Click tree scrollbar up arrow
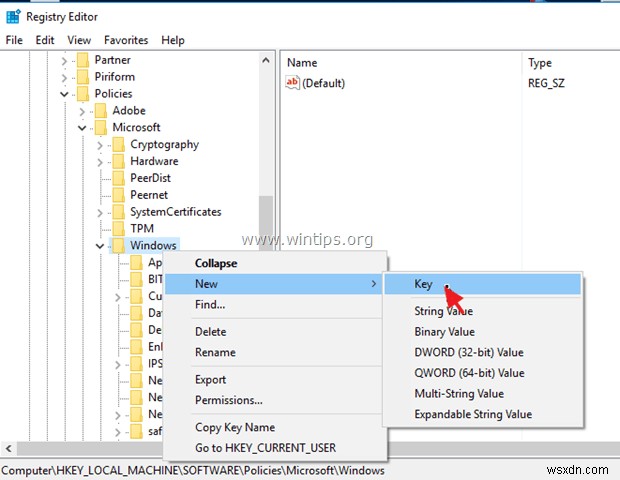620x480 pixels. 266,60
